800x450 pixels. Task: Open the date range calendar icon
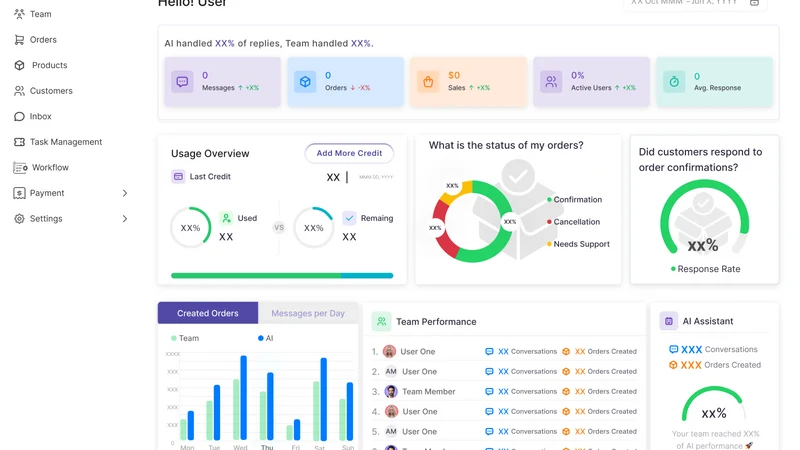(x=754, y=3)
